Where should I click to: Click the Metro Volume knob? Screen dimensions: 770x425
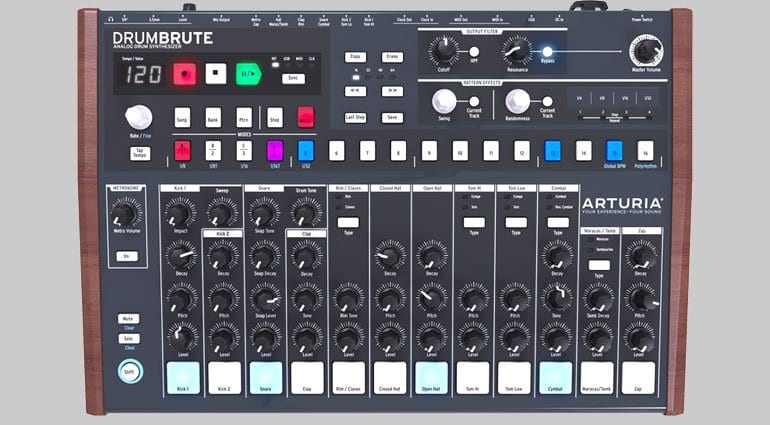pos(126,213)
